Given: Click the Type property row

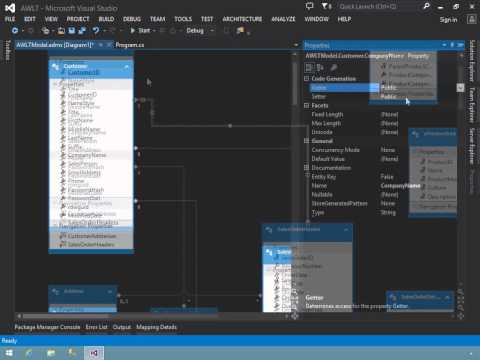Looking at the screenshot, I should pyautogui.click(x=383, y=212).
